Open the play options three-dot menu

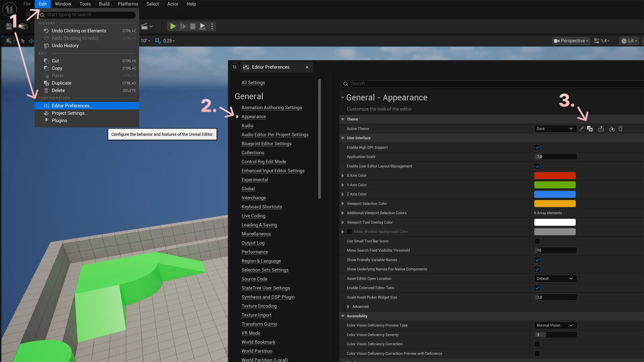[212, 26]
